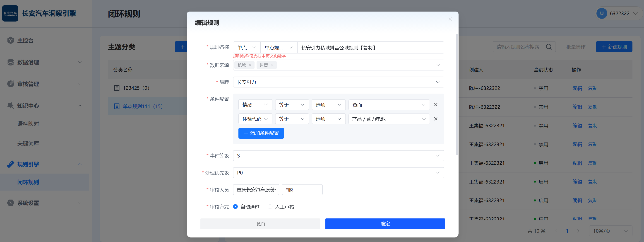Open the 品牌 dropdown showing 长安引力

pos(338,82)
